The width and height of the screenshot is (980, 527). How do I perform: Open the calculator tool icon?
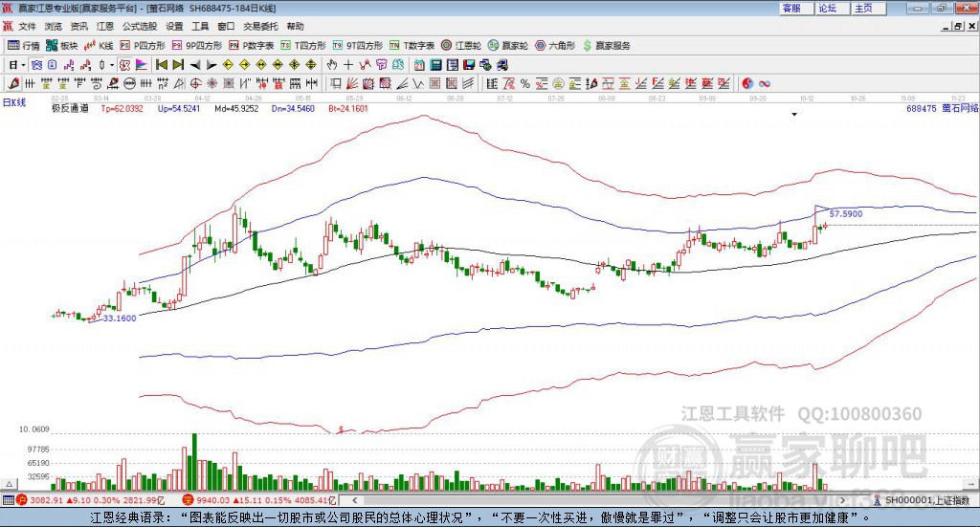point(435,64)
